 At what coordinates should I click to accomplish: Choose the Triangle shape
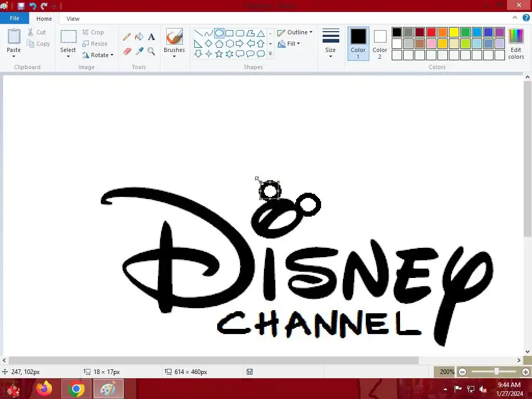click(261, 33)
